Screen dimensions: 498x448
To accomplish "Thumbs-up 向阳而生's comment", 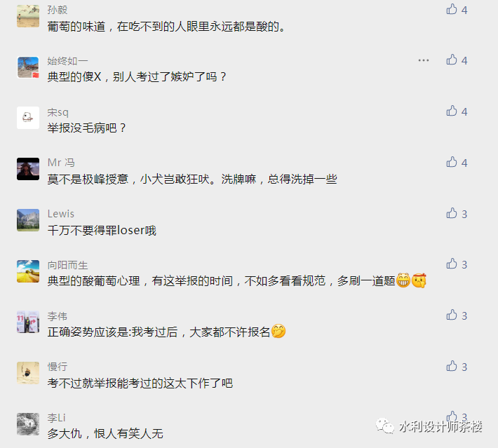I will click(451, 264).
